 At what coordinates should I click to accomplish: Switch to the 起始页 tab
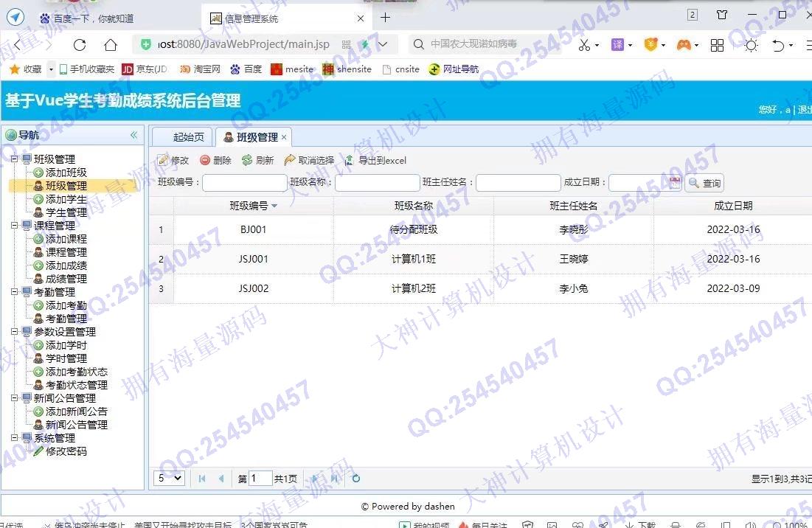(x=182, y=137)
